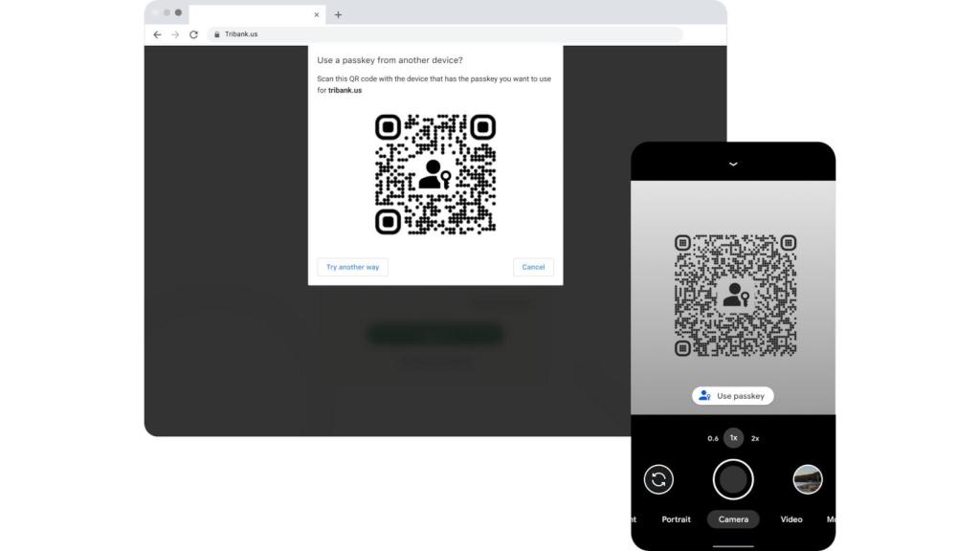Tap 1x on the zoom level control

coord(732,437)
